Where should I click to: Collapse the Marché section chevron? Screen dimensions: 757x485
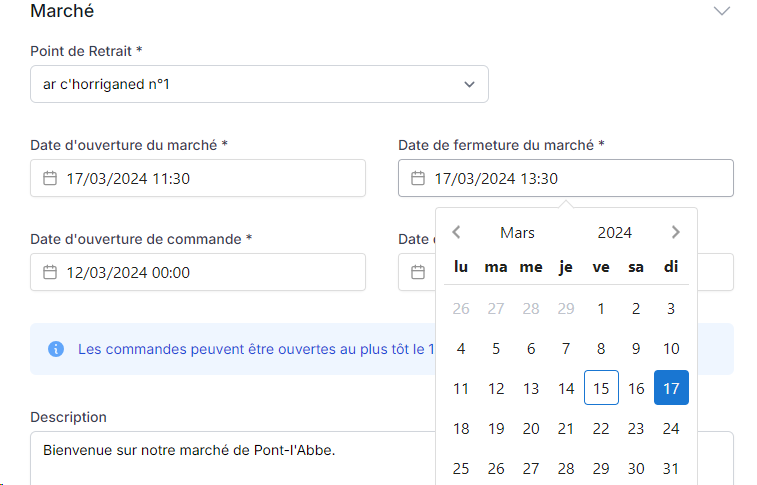(722, 11)
